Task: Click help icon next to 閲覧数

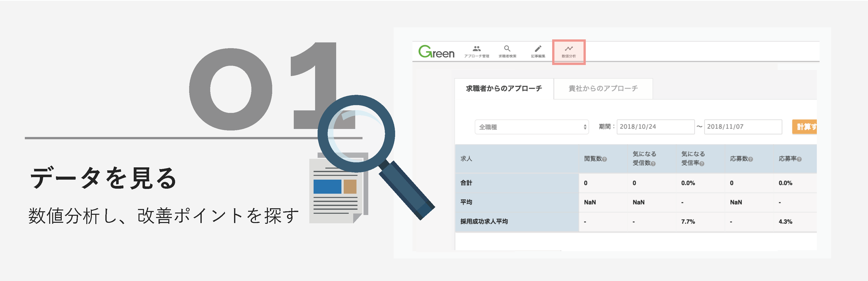Action: pos(604,159)
